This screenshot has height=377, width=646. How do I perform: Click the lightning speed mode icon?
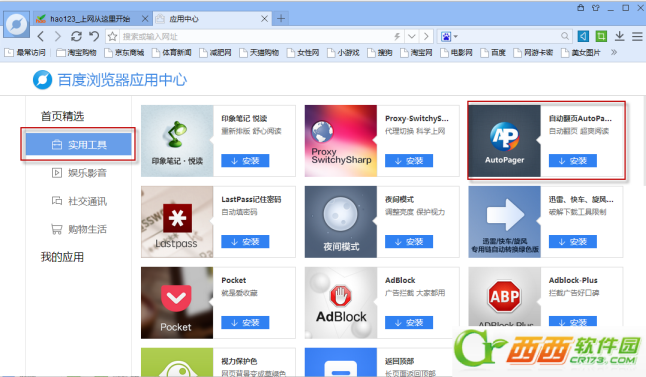397,36
